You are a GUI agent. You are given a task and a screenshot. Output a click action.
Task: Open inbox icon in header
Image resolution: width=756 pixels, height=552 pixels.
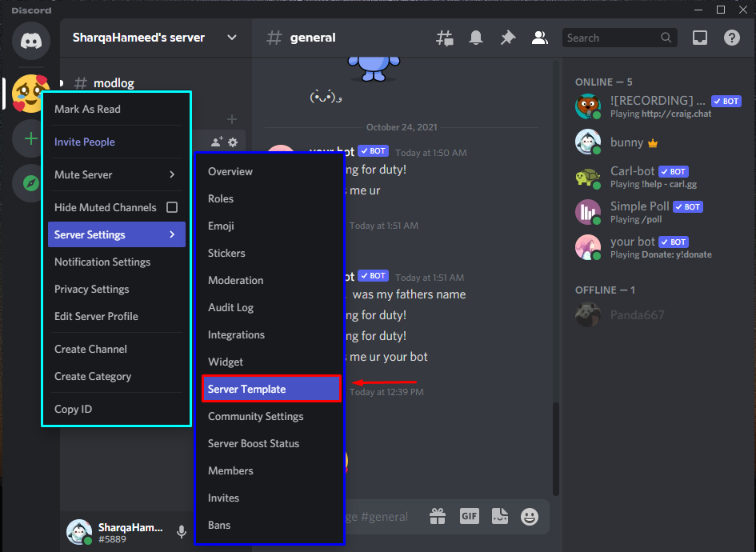pos(699,38)
